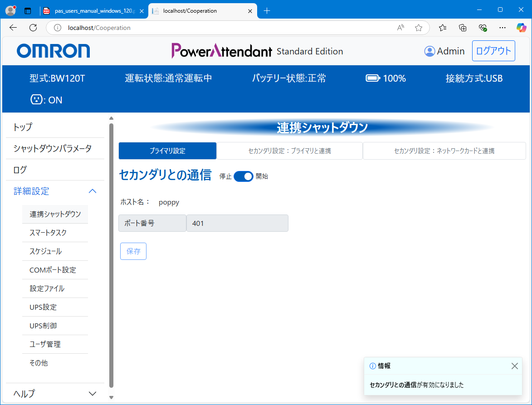This screenshot has height=405, width=532.
Task: Select 連携シャットダウン submenu item
Action: tap(55, 214)
